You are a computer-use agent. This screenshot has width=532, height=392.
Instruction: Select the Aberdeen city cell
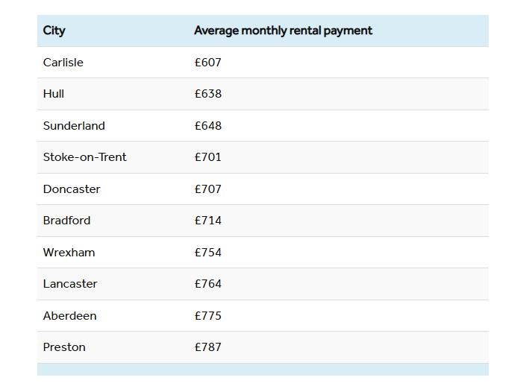click(70, 316)
